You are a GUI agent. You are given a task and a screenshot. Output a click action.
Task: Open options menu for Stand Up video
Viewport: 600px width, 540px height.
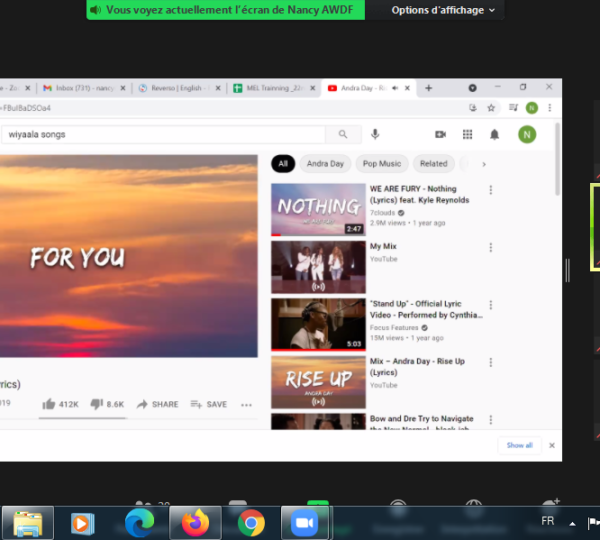pos(491,305)
